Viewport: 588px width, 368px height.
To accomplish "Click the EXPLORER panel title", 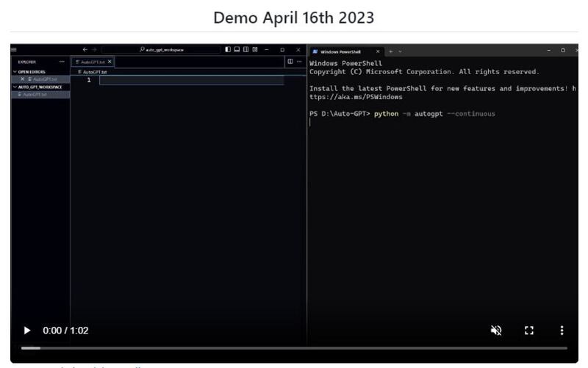I will click(27, 62).
